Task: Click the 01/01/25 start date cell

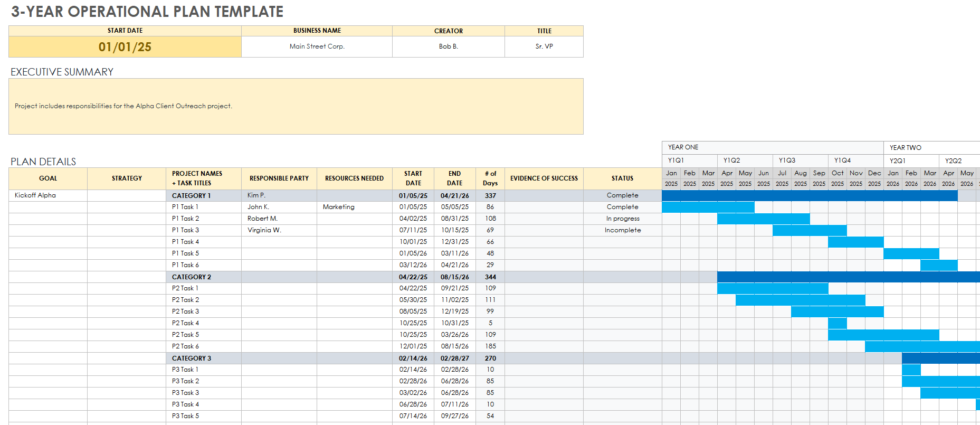Action: click(125, 47)
